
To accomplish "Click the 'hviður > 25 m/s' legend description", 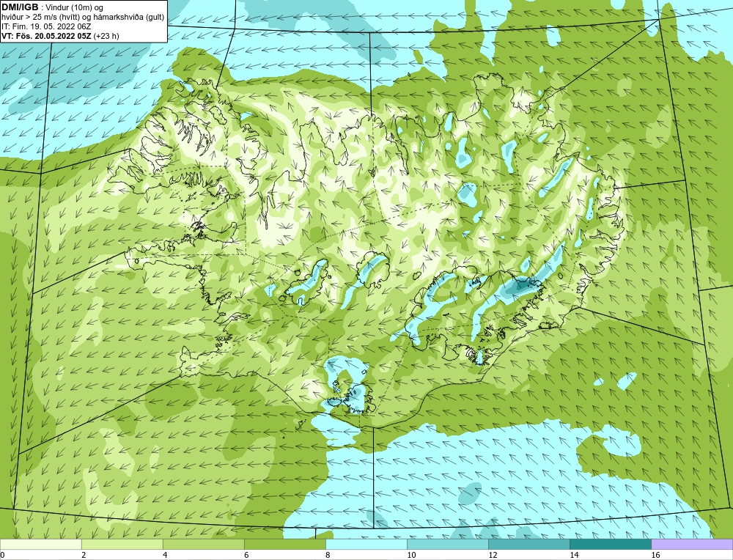I will pos(83,18).
